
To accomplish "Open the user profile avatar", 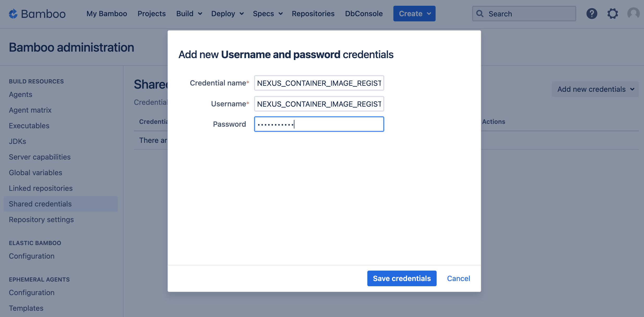I will [633, 14].
